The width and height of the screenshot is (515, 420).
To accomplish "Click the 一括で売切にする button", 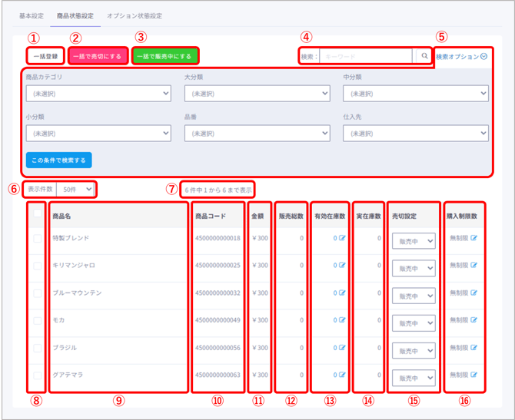I will coord(96,56).
